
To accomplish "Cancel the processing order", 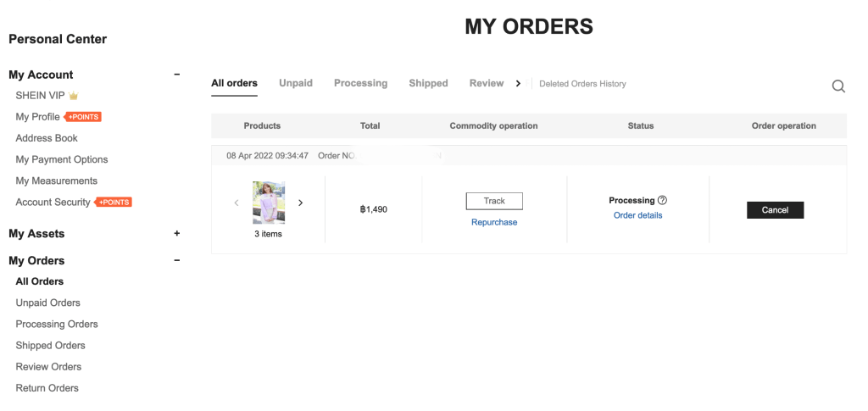I will (x=775, y=210).
